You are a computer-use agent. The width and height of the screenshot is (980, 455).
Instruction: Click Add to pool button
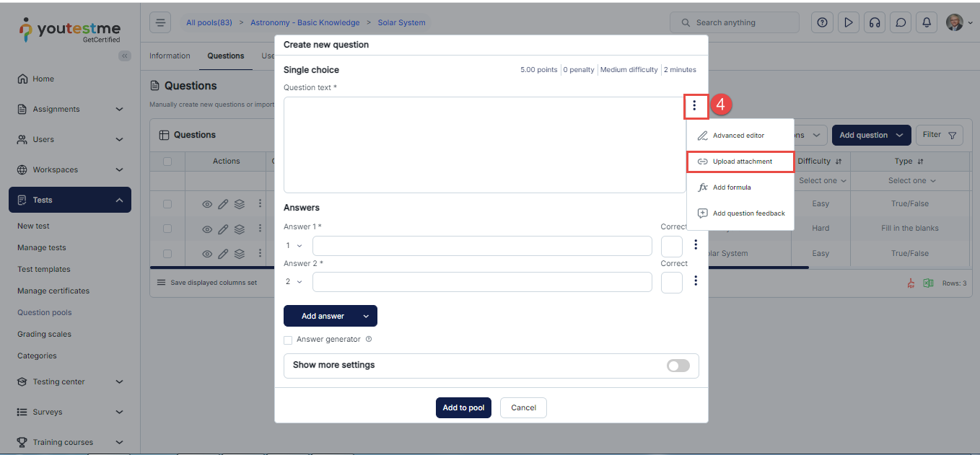click(463, 407)
